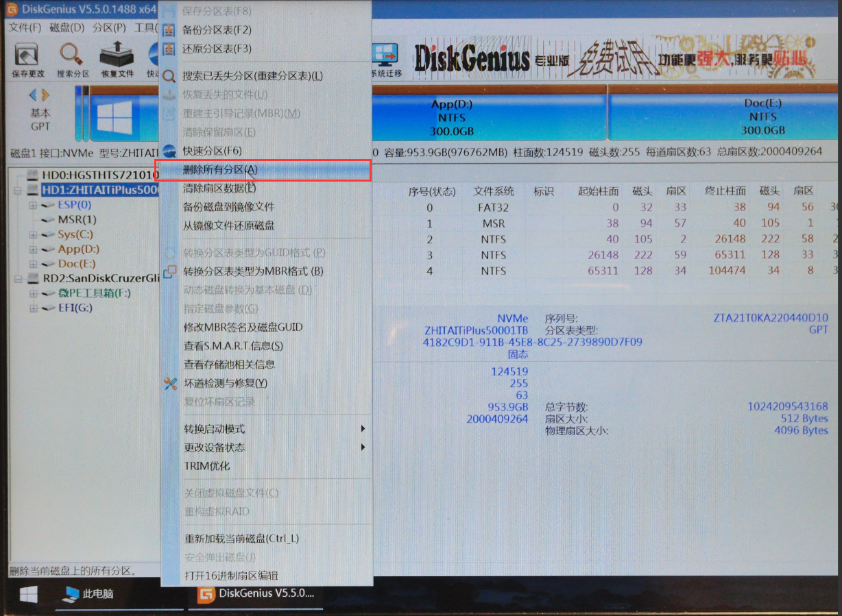Click the serial number ZTA21T0KA220440D10
The width and height of the screenshot is (842, 616).
click(771, 319)
